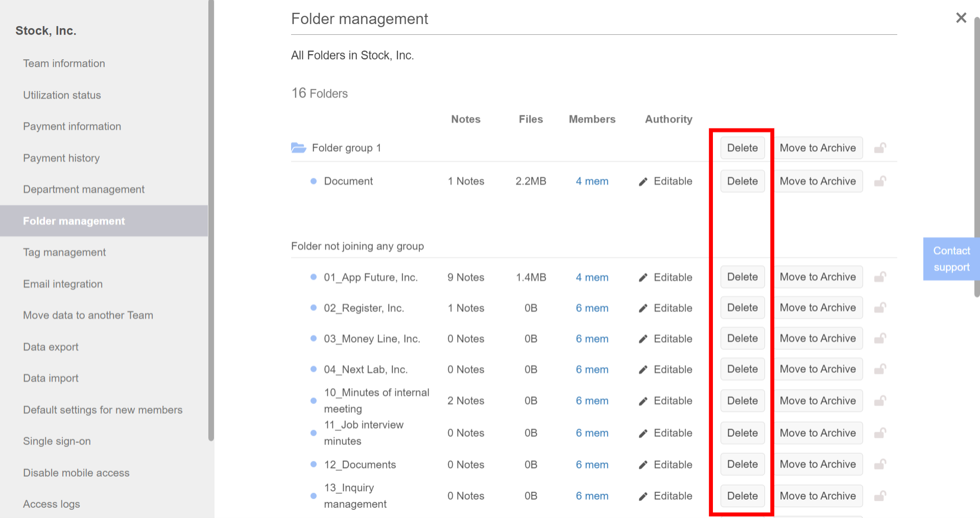The height and width of the screenshot is (518, 980).
Task: Click the blue folder dot beside 12_Documents
Action: (313, 464)
